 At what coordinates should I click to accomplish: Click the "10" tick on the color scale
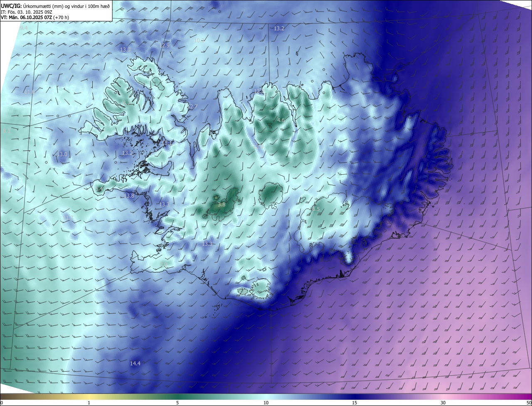(x=266, y=403)
